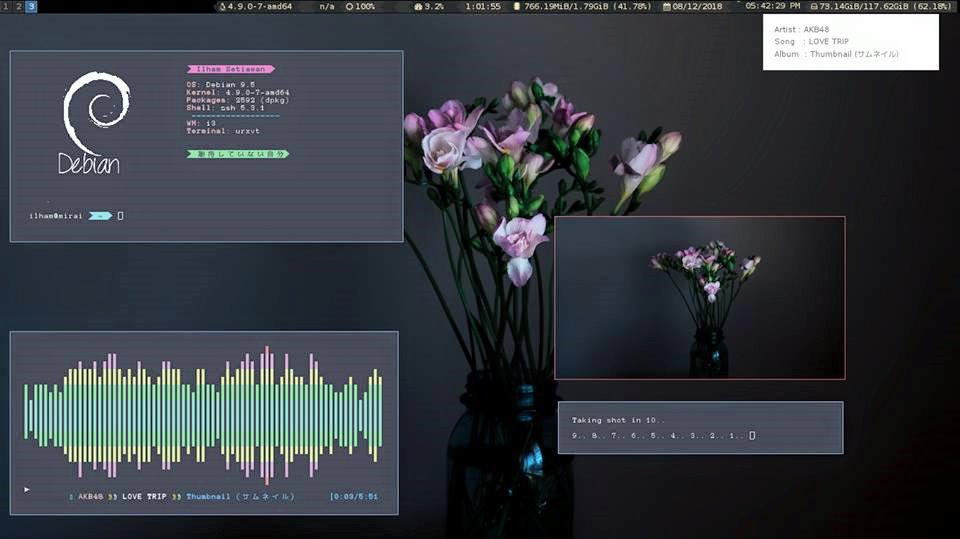Select the active workspace 3 button
960x539 pixels.
coord(31,6)
